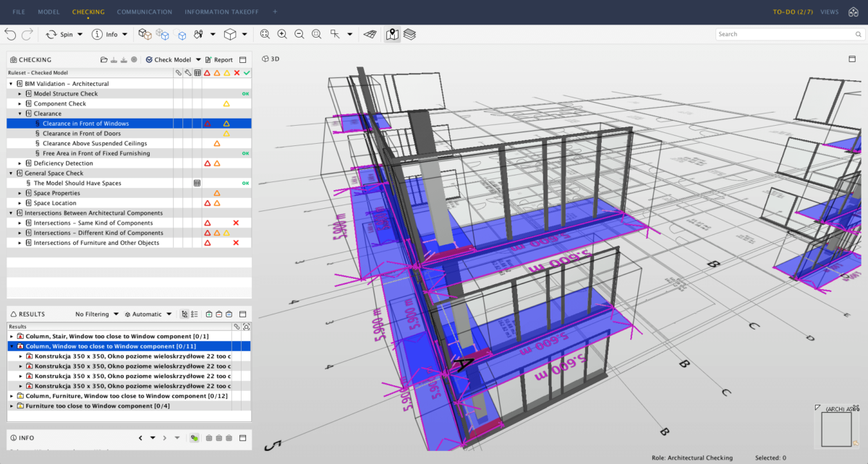Viewport: 868px width, 464px height.
Task: Click the Undo arrow in toolbar
Action: point(10,34)
